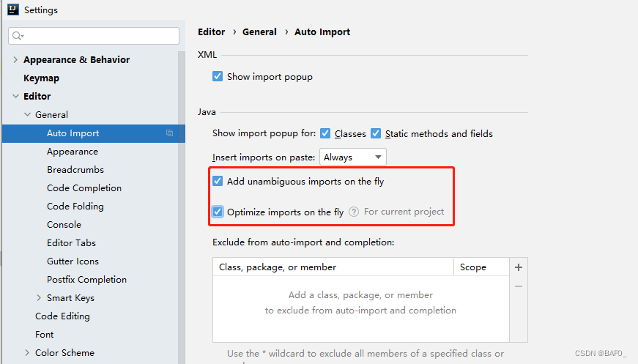Open help icon for Optimize imports

tap(354, 212)
